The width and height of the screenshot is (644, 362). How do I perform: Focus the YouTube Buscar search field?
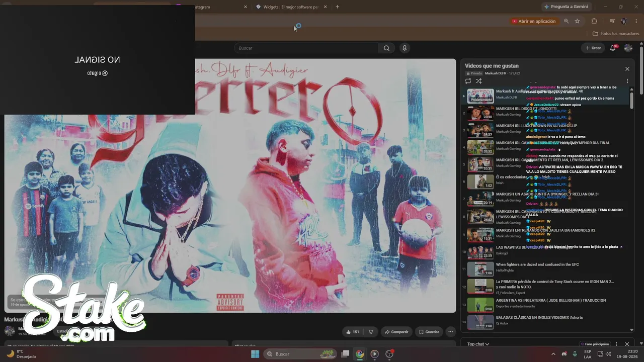click(x=306, y=48)
